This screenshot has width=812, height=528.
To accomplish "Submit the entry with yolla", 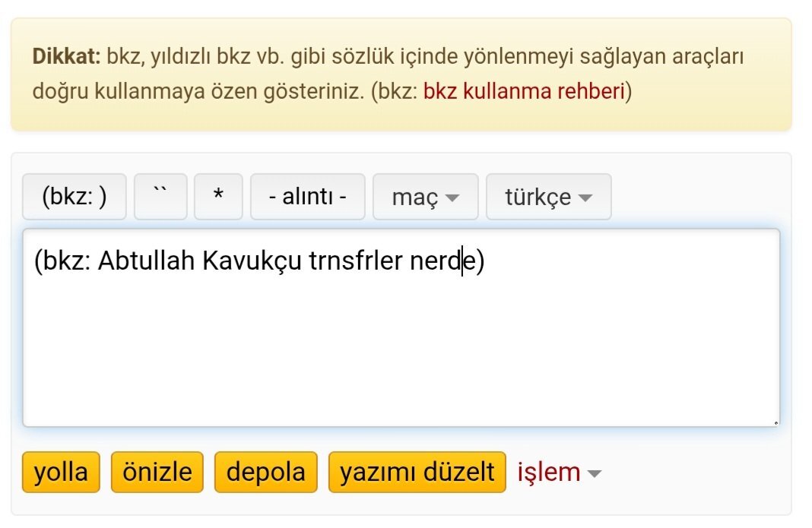I will (61, 473).
